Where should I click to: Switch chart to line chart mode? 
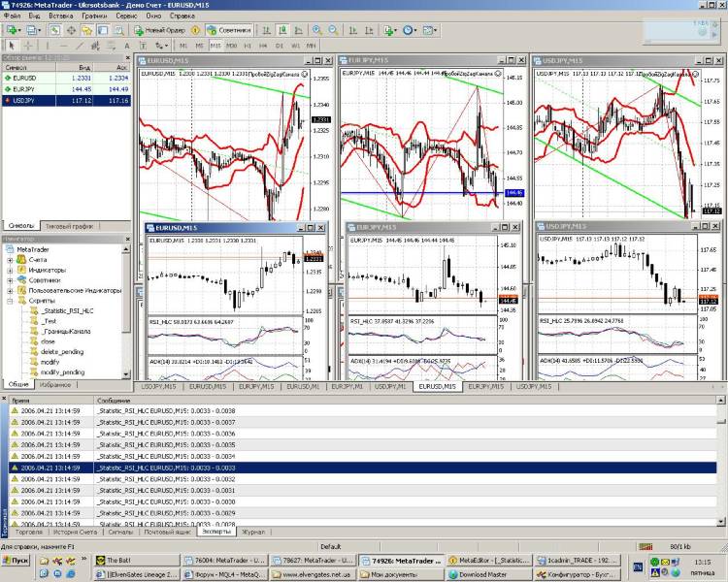point(299,30)
